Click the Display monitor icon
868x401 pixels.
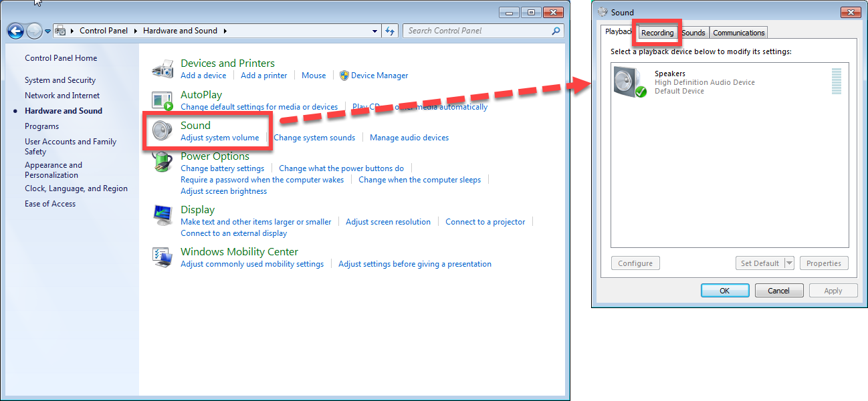162,215
